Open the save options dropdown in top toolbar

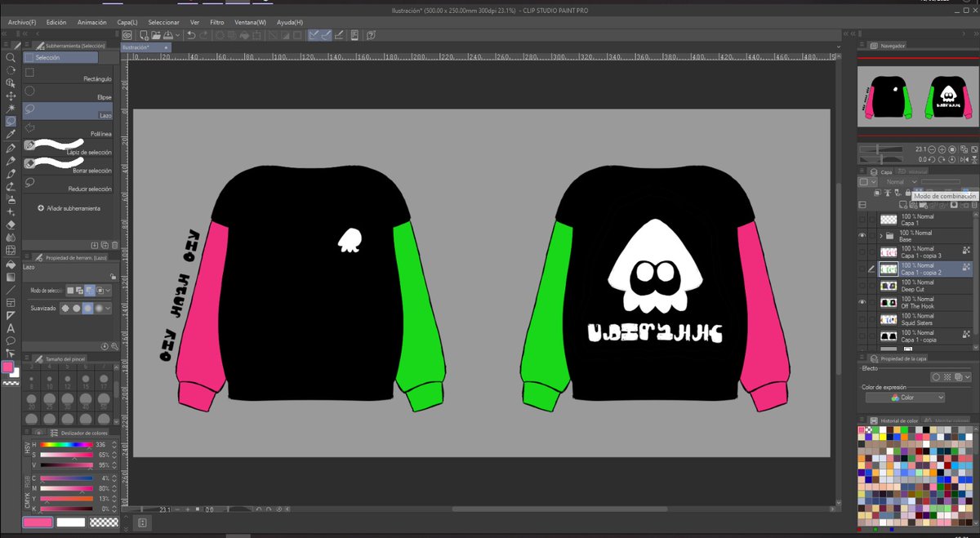177,35
